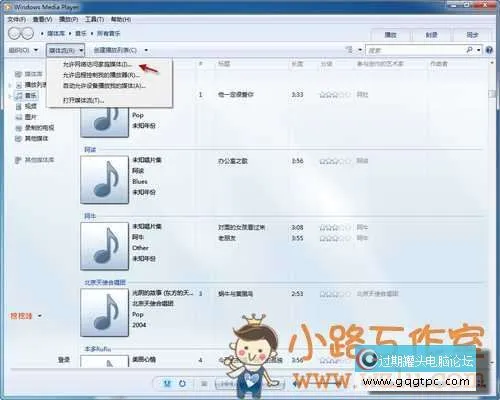Expand the 播放列表 tree node triangle
Viewport: 500px width, 400px height.
tap(10, 85)
